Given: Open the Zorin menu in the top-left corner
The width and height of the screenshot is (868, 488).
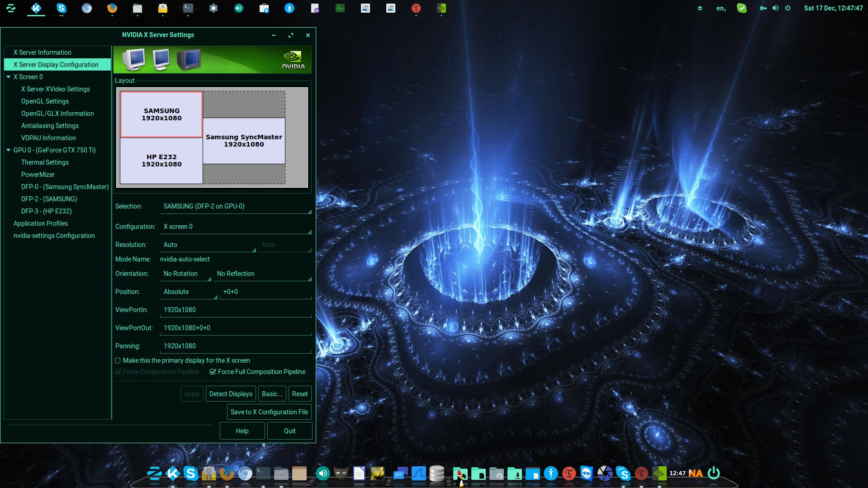Looking at the screenshot, I should tap(11, 8).
